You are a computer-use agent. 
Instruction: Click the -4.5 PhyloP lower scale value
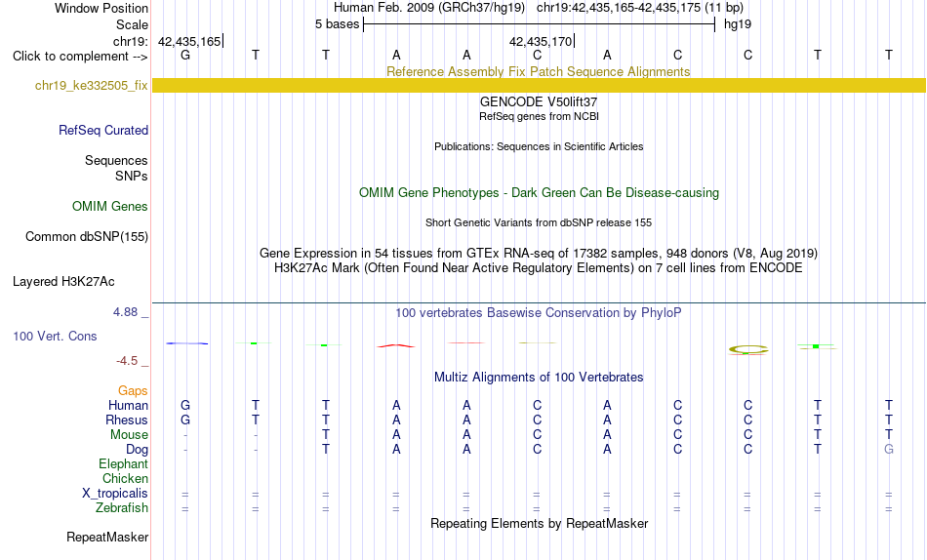pyautogui.click(x=127, y=361)
